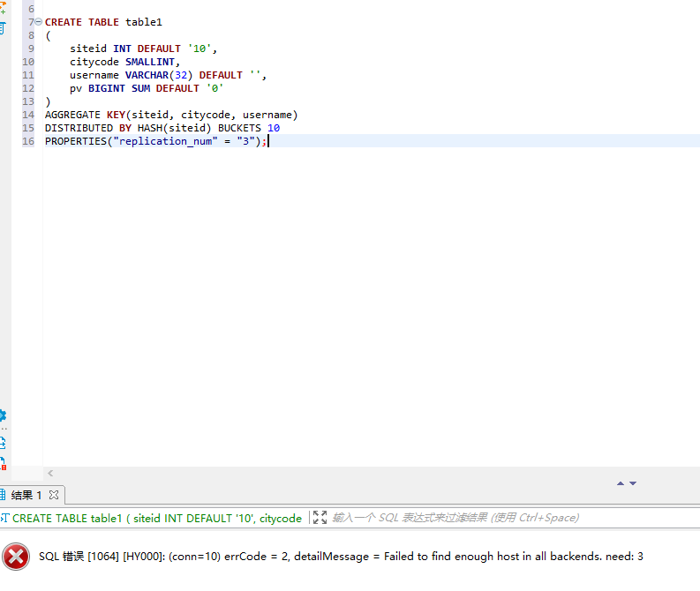The width and height of the screenshot is (700, 591).
Task: Click the down arrow above results panel
Action: click(633, 483)
